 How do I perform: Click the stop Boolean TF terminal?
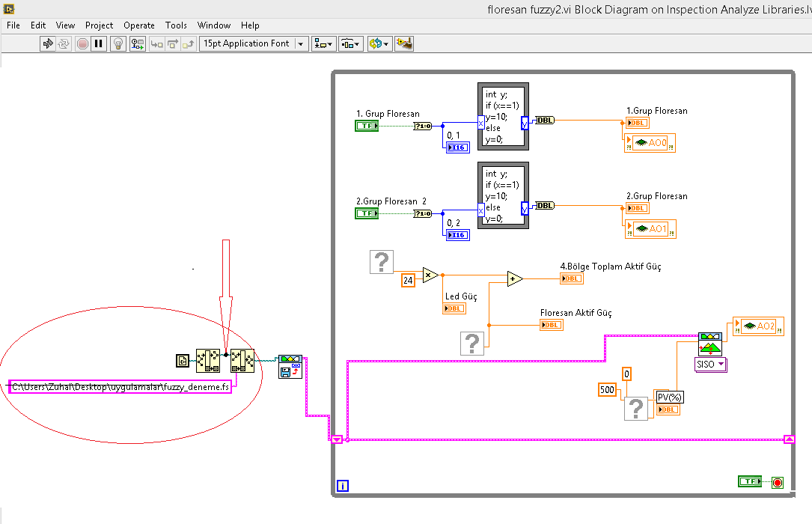(750, 481)
